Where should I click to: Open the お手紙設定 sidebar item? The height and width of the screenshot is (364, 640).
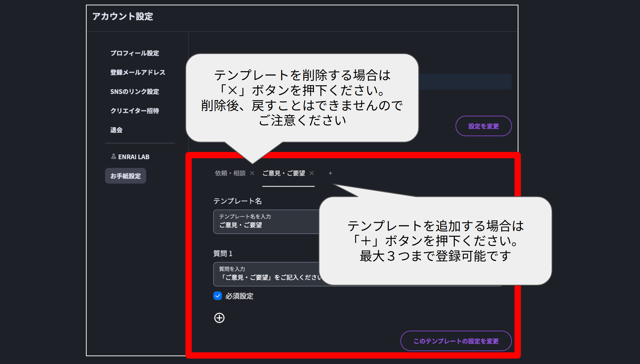[125, 176]
